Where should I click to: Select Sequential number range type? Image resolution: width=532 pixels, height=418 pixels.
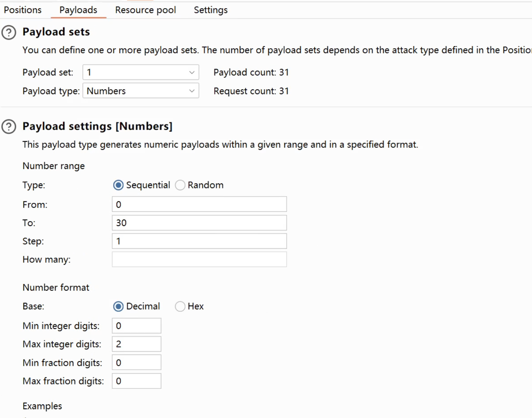tap(118, 185)
